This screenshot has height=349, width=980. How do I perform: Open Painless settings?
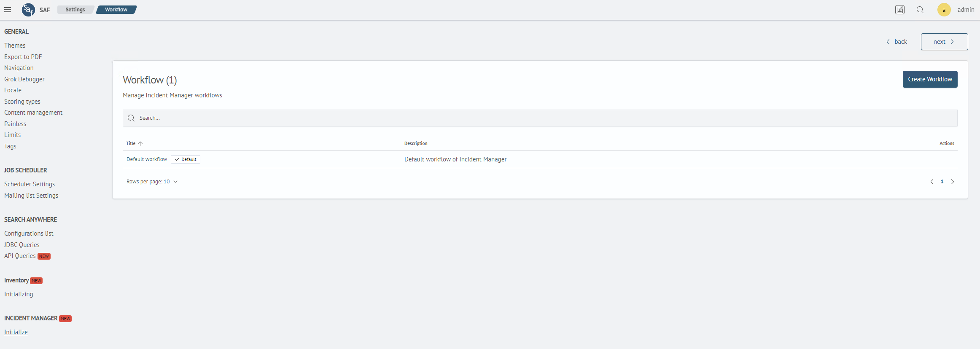(15, 124)
